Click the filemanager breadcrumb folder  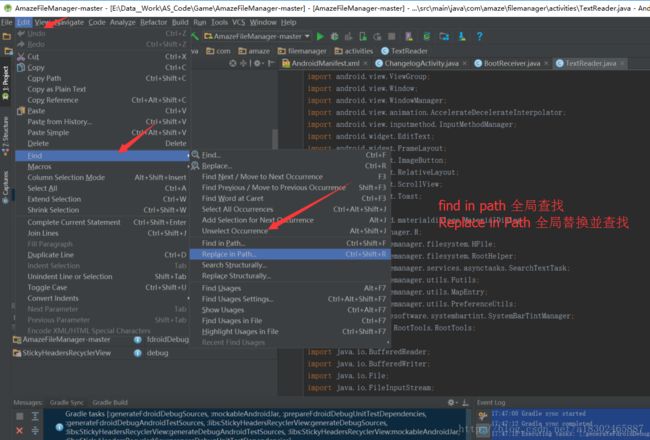coord(302,51)
